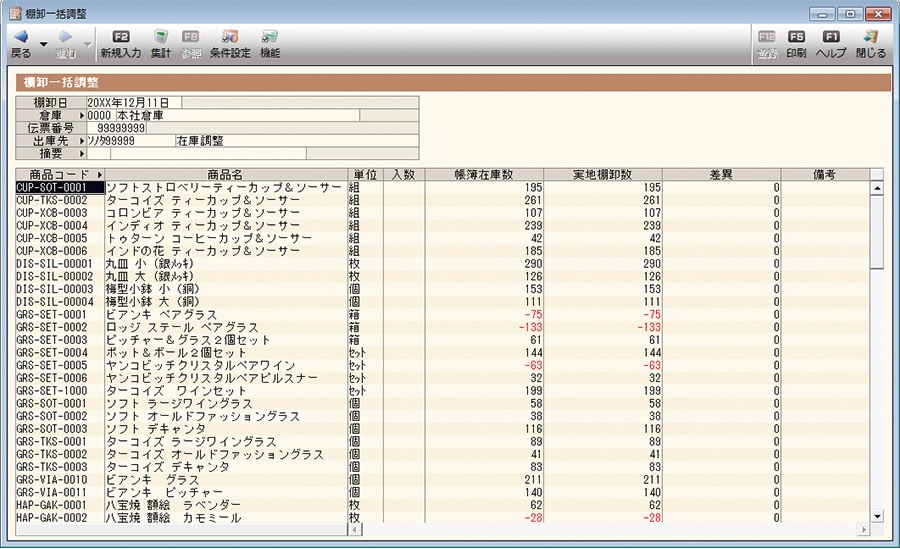
Task: Click the F2 新規入力 toolbar icon
Action: (x=121, y=37)
